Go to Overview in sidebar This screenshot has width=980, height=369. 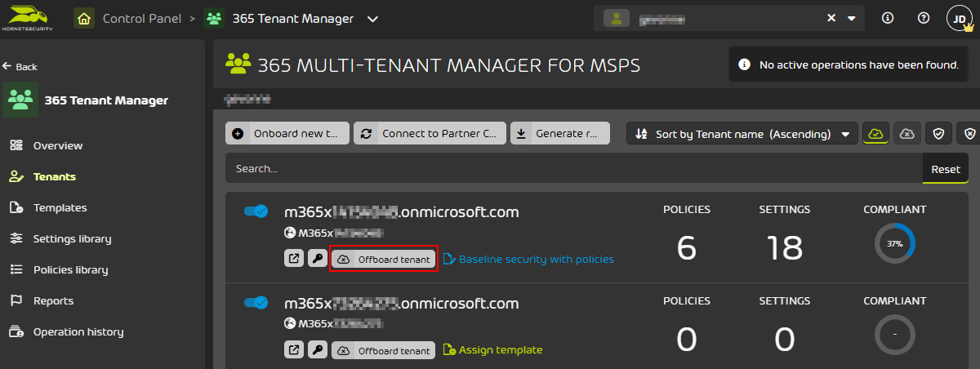click(57, 145)
